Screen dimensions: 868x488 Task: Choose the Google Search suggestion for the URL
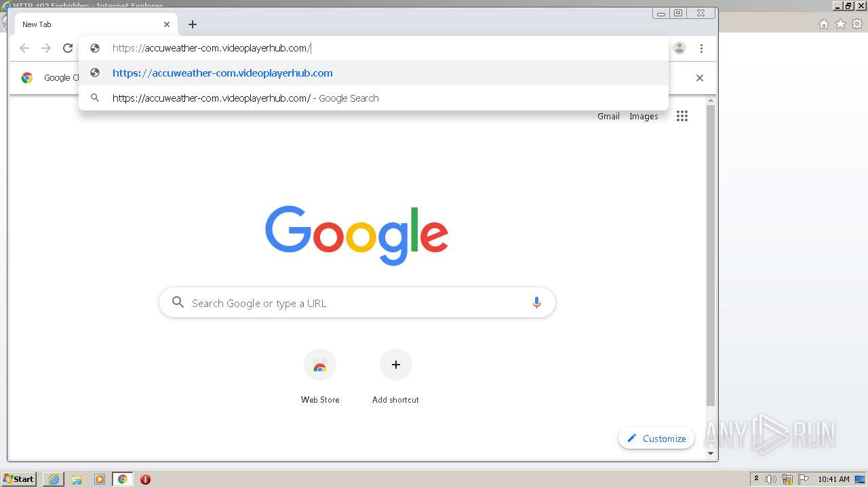coord(374,98)
